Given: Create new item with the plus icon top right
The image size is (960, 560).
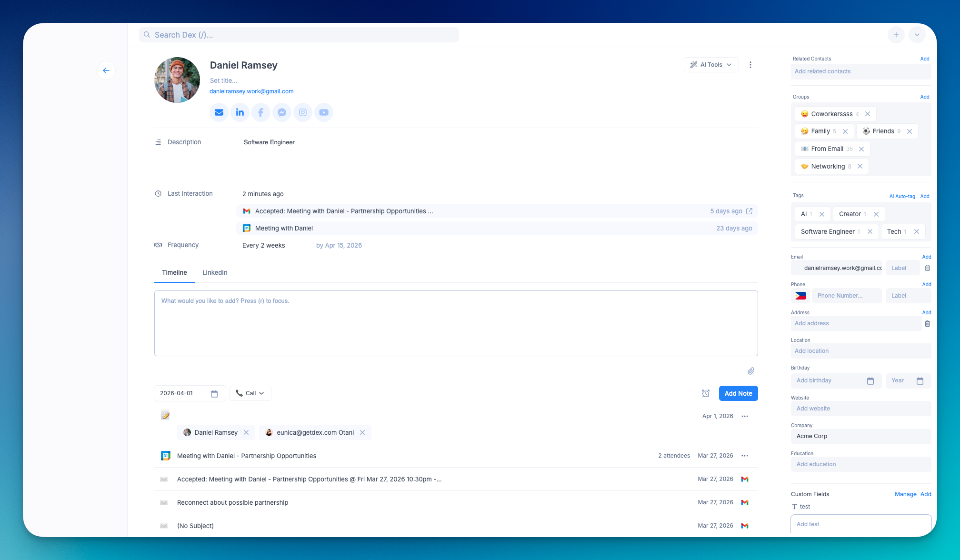Looking at the screenshot, I should point(896,34).
